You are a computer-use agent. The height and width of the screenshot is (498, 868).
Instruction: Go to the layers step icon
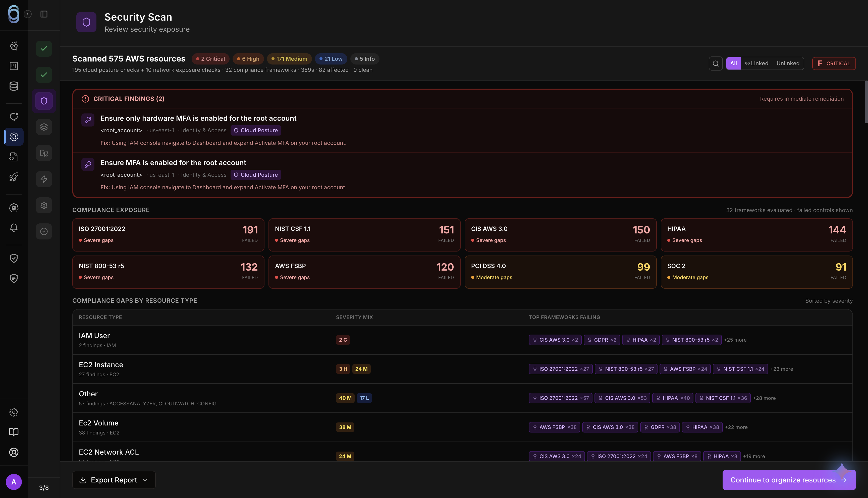coord(44,127)
